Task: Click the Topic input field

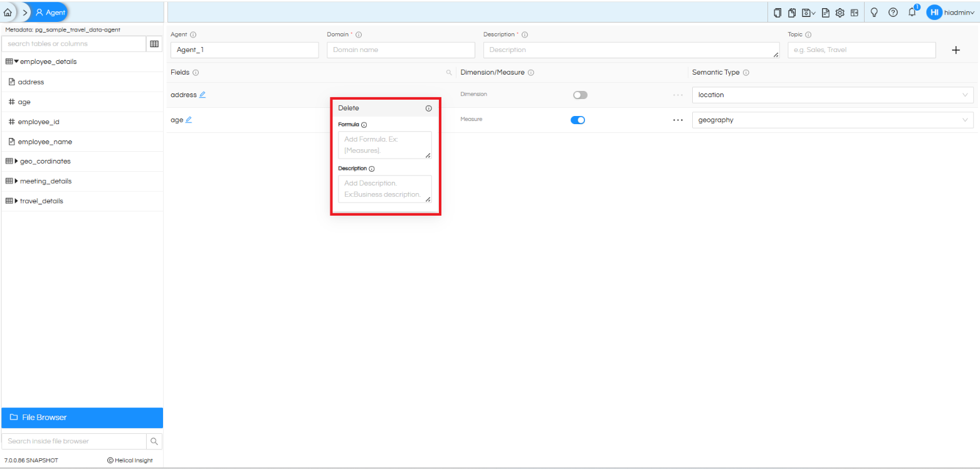Action: (x=861, y=50)
